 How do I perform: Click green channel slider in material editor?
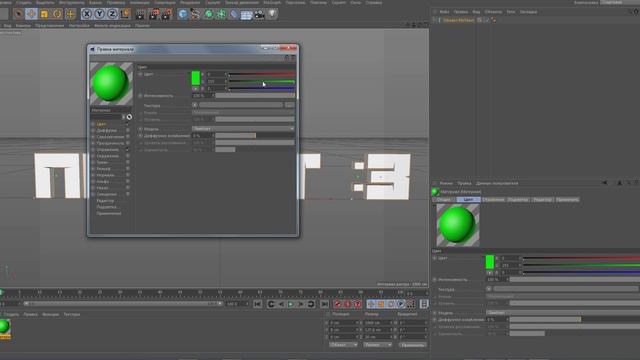pyautogui.click(x=262, y=82)
